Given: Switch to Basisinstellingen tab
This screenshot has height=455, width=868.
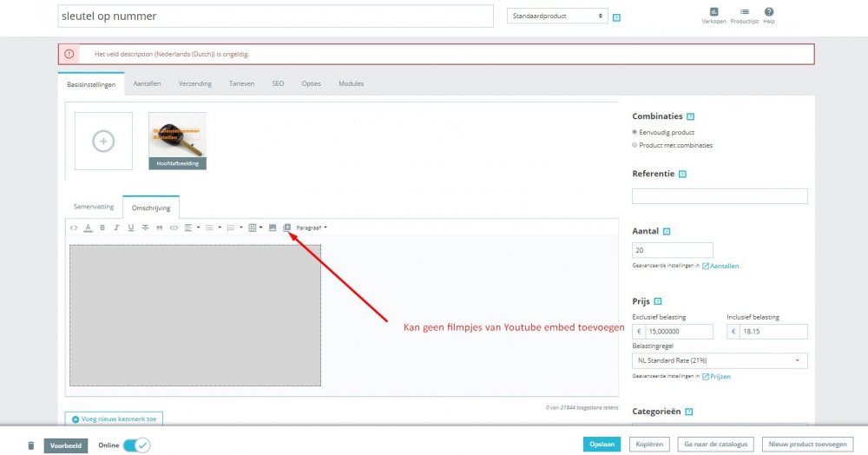Looking at the screenshot, I should click(91, 85).
